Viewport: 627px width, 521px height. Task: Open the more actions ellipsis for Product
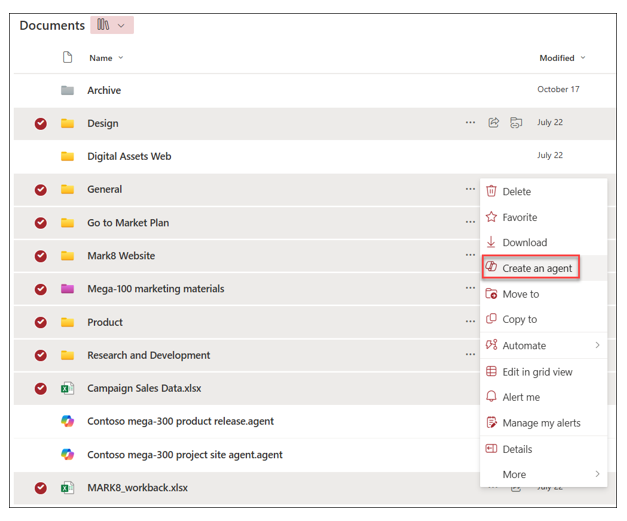tap(470, 321)
